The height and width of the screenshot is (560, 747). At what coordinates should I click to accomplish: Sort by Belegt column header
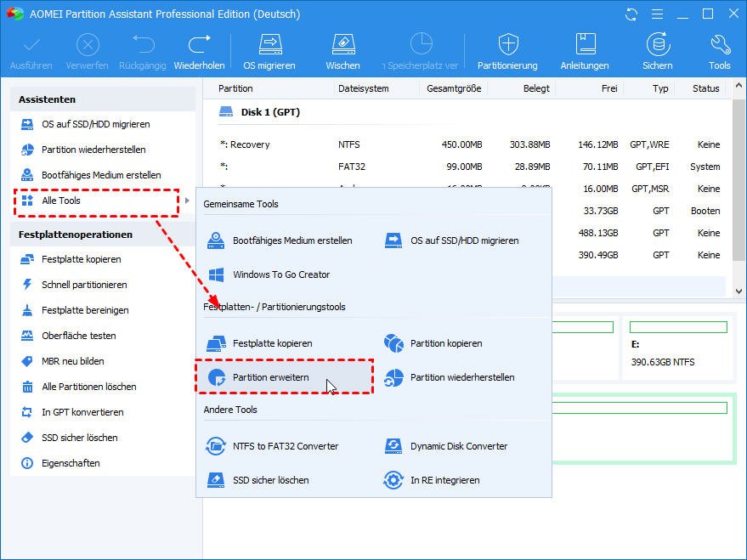536,88
